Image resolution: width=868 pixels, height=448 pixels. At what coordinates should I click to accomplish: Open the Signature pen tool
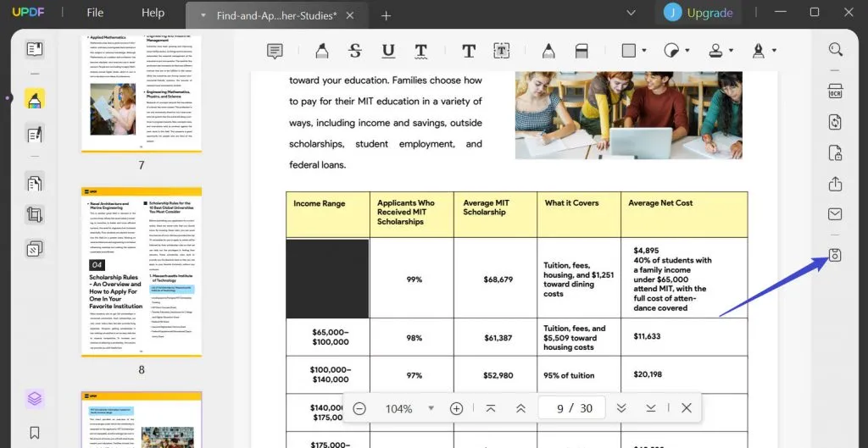(x=759, y=51)
